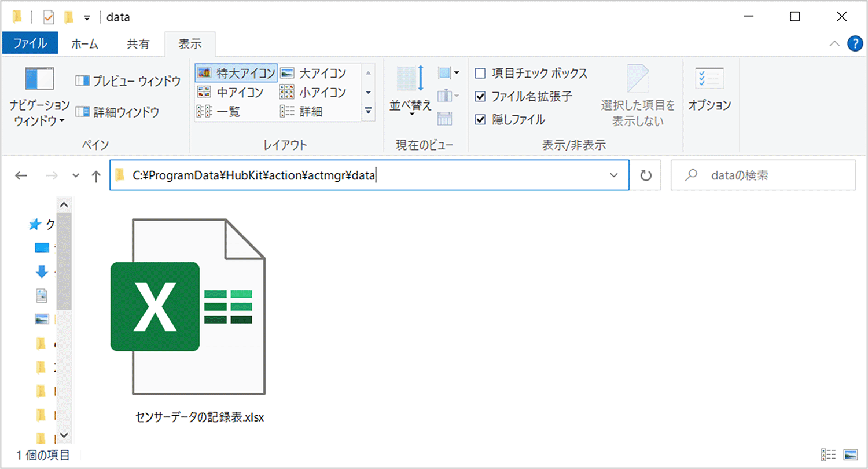Toggle the プレビュー ウィンドウ pane
This screenshot has width=868, height=469.
coord(128,81)
